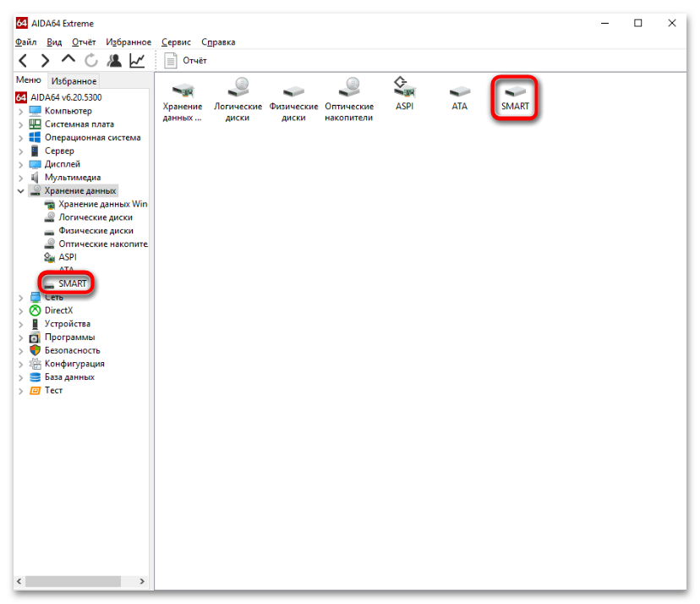Expand the Компьютер tree node
The image size is (700, 604).
pos(20,111)
